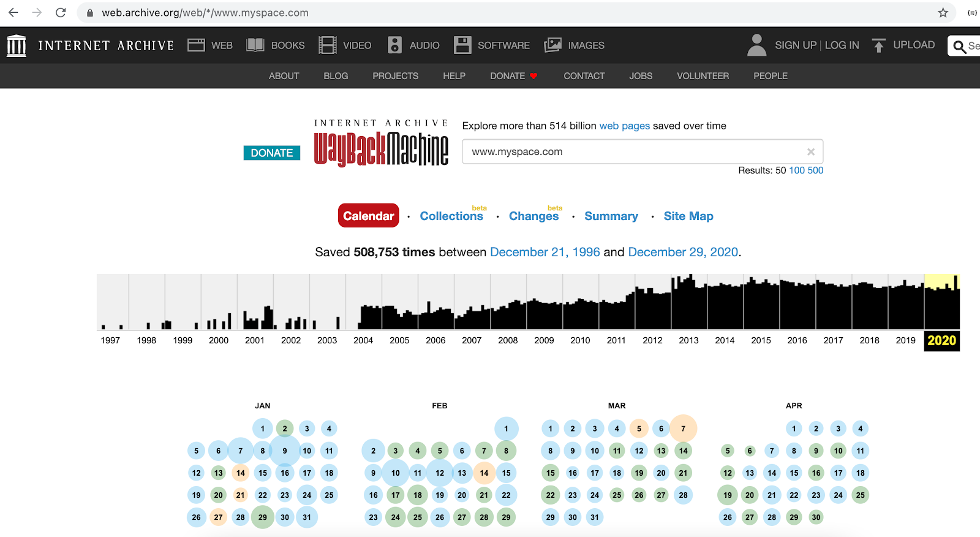Select year 2008 on the timeline
The image size is (980, 537).
(x=508, y=340)
